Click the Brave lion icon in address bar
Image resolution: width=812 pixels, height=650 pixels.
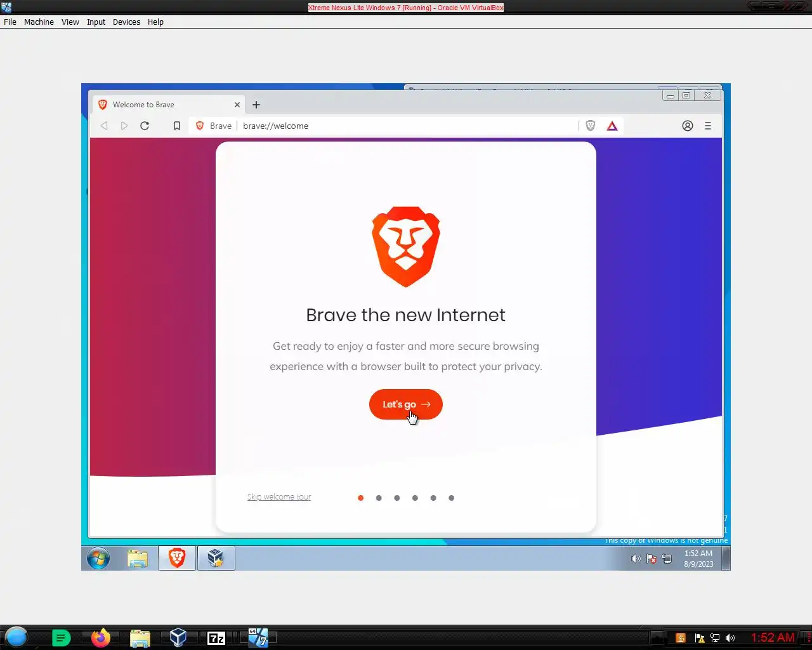tap(200, 126)
